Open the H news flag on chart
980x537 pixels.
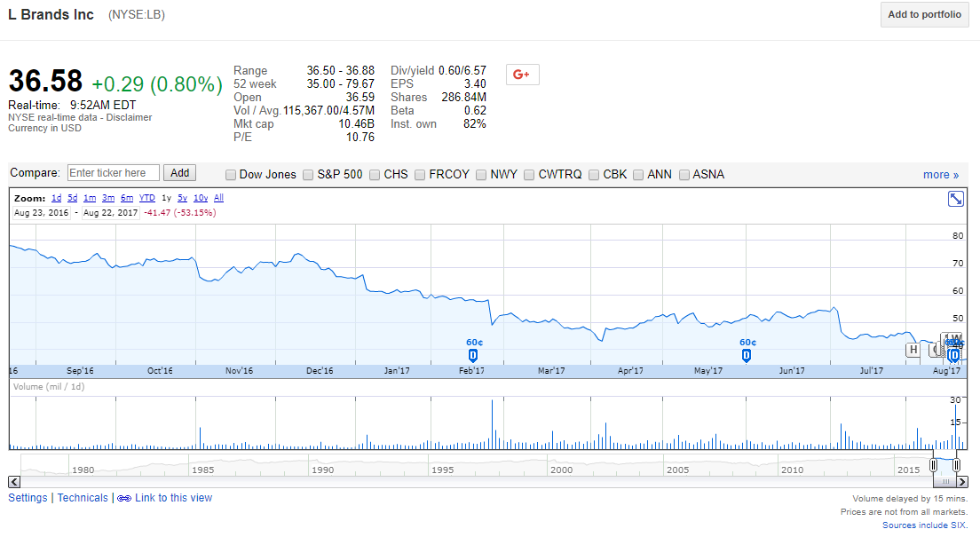click(913, 350)
